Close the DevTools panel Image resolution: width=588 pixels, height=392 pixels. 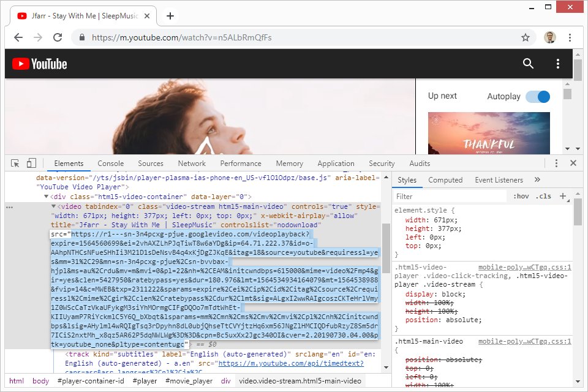tap(573, 164)
